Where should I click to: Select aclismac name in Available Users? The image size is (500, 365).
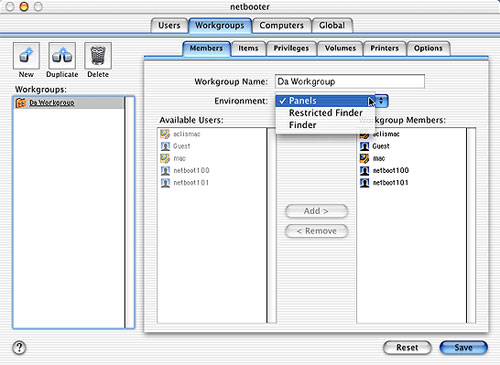(187, 134)
